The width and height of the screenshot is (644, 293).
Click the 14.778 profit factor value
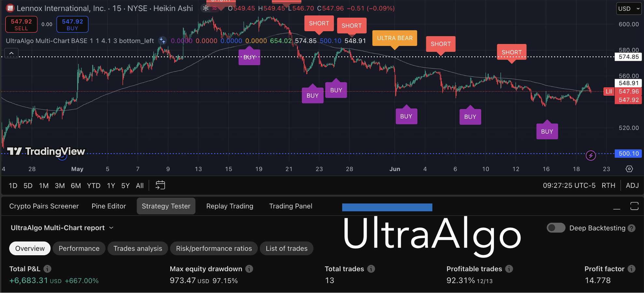click(x=598, y=281)
